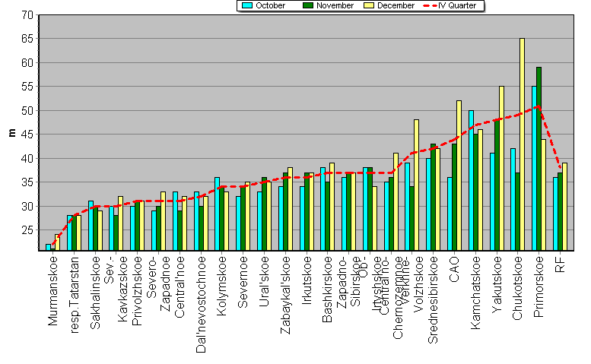Click the 'resp.Tatarstan' axis label

click(75, 295)
